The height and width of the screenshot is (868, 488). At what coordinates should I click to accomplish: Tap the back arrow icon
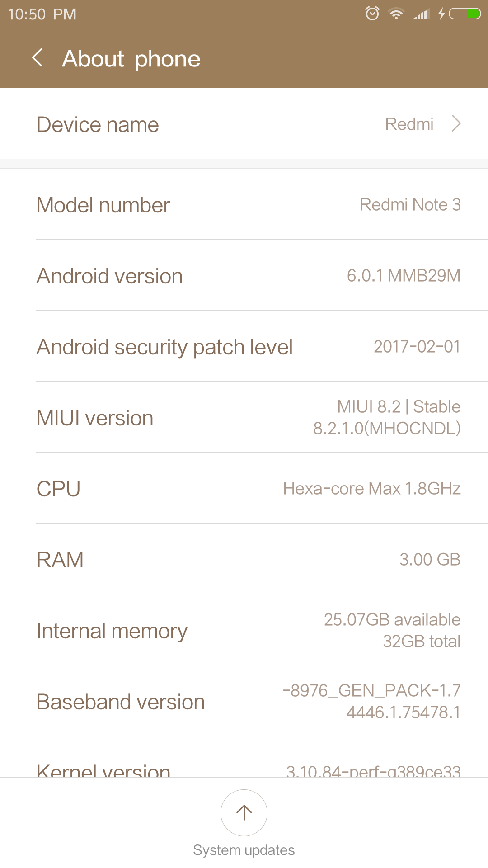[38, 58]
